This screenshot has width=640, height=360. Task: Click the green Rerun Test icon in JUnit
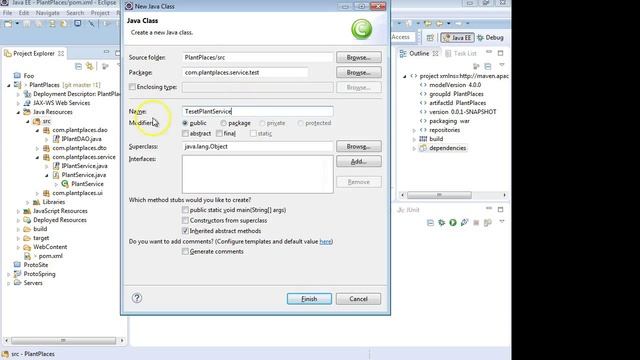[x=453, y=222]
